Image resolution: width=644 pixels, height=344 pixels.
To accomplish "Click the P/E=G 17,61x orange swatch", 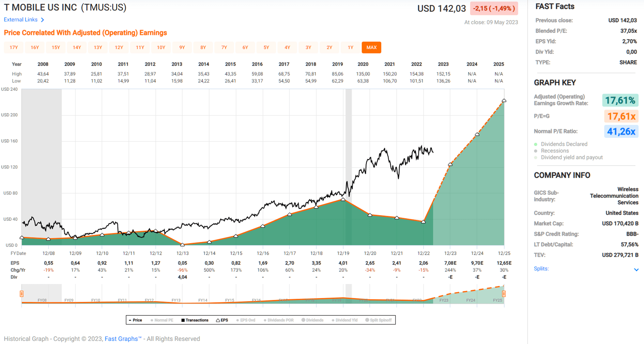I will (x=621, y=116).
